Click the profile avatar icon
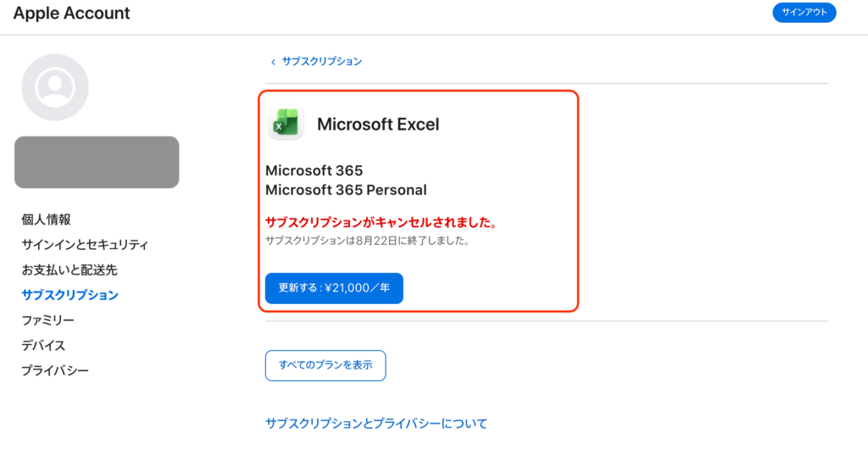The width and height of the screenshot is (868, 466). coord(55,87)
